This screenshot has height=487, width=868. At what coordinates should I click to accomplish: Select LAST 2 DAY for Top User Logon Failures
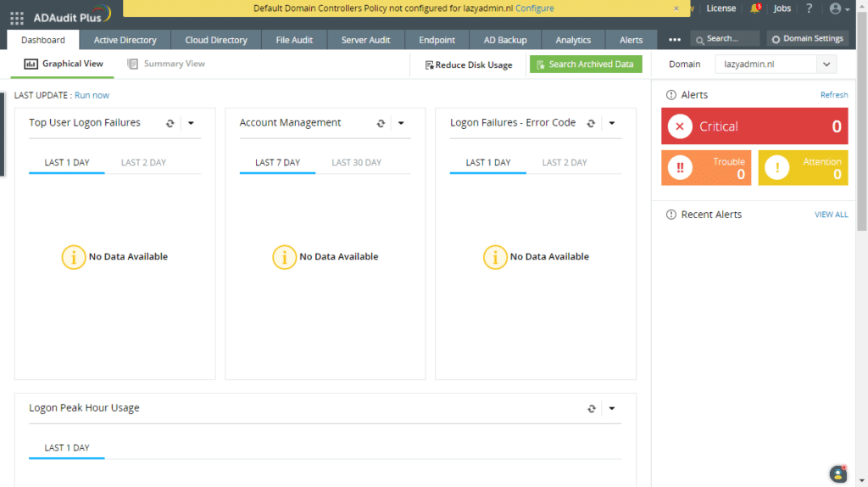tap(143, 162)
